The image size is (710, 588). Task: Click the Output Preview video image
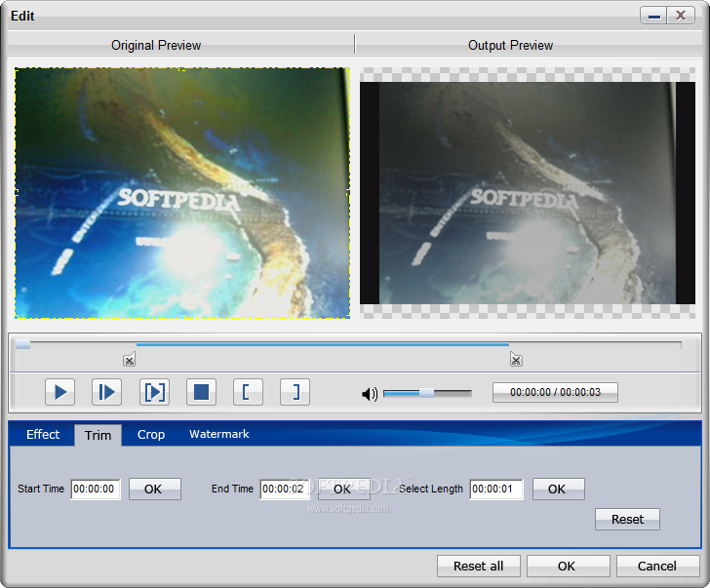point(528,193)
